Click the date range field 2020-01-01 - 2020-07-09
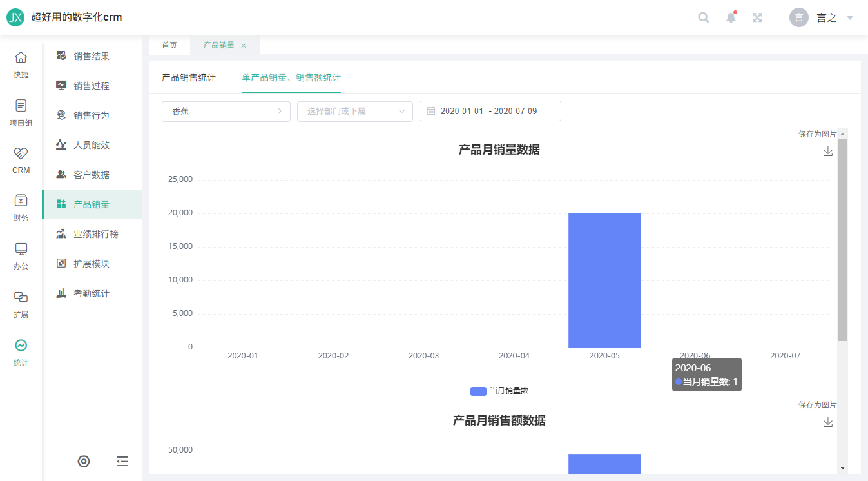 (490, 111)
